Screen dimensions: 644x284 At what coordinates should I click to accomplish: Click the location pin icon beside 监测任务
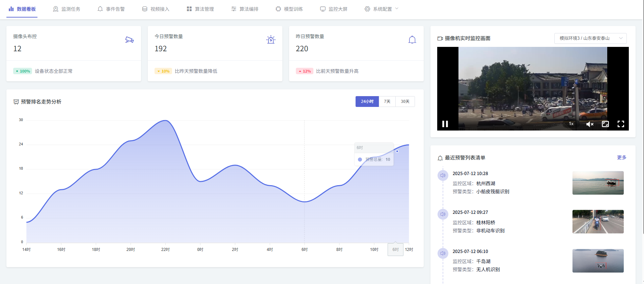tap(56, 9)
